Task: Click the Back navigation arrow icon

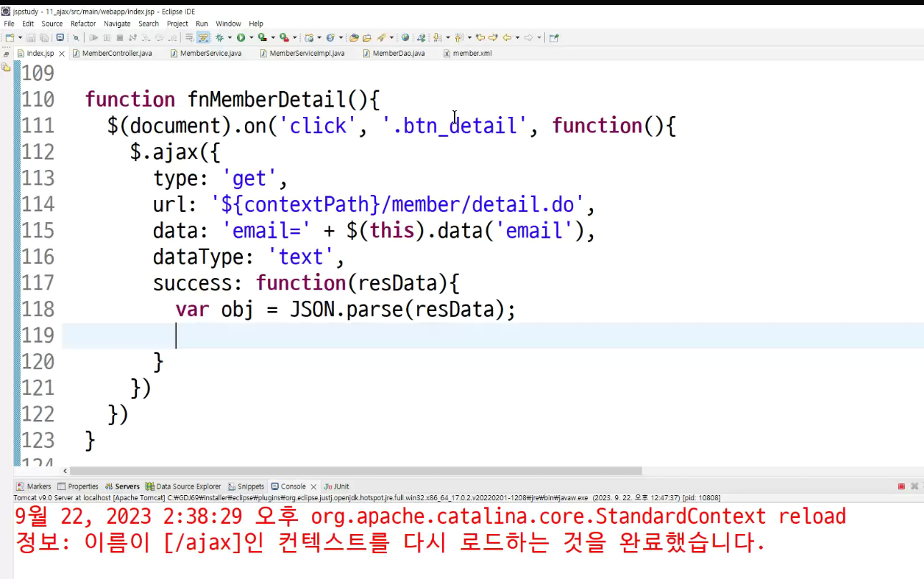Action: pyautogui.click(x=507, y=37)
